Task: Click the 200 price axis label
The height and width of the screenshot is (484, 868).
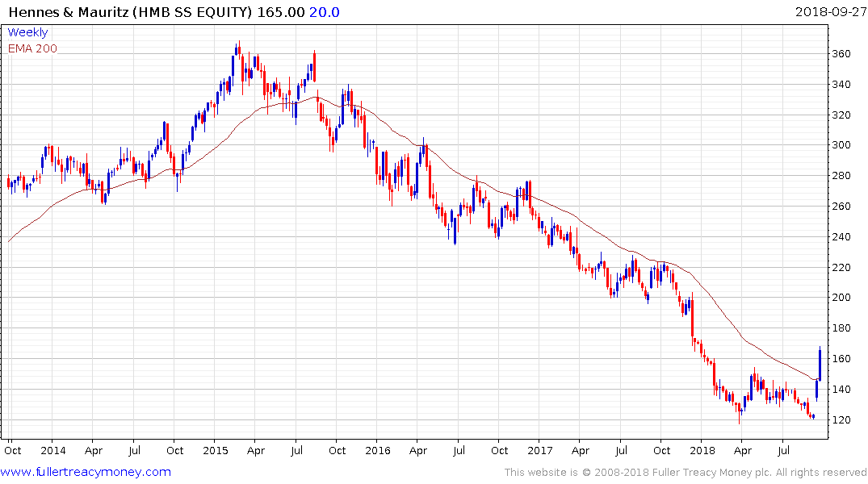Action: tap(841, 298)
